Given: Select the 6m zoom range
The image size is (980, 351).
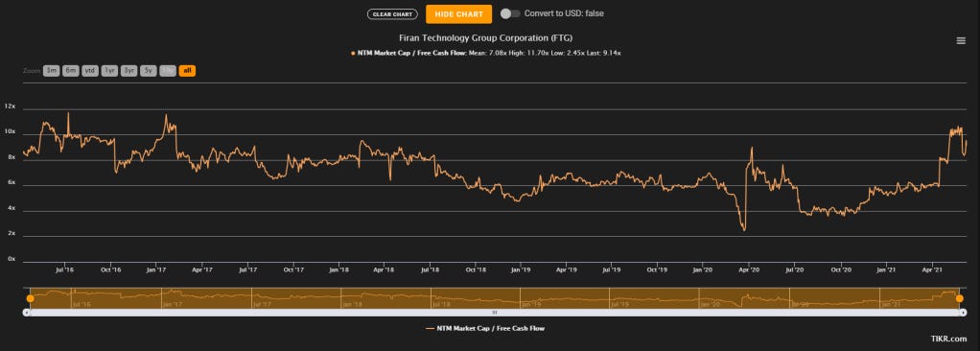Looking at the screenshot, I should pos(71,71).
